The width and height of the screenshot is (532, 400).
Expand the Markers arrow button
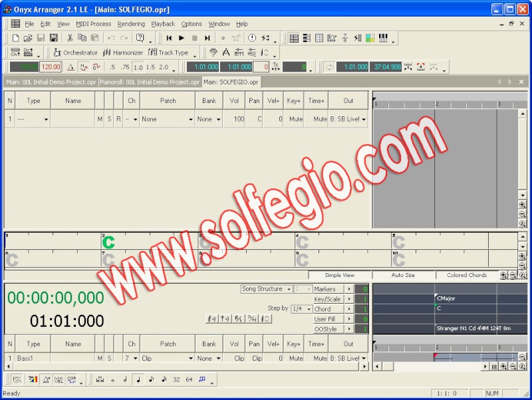(349, 289)
